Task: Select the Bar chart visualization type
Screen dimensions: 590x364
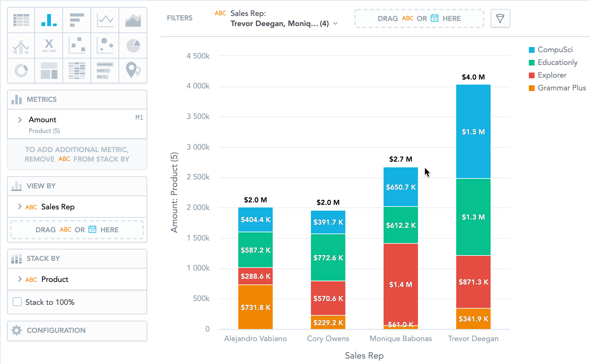Action: coord(77,20)
